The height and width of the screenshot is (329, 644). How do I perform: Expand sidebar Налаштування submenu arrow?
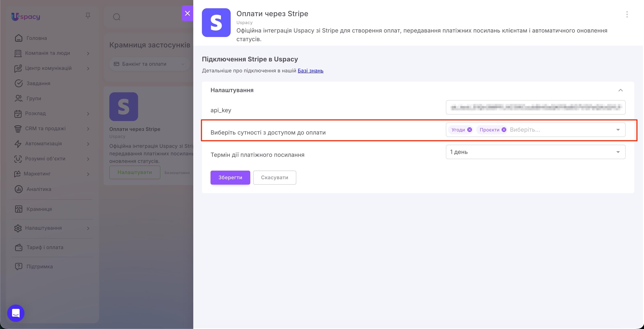tap(88, 228)
